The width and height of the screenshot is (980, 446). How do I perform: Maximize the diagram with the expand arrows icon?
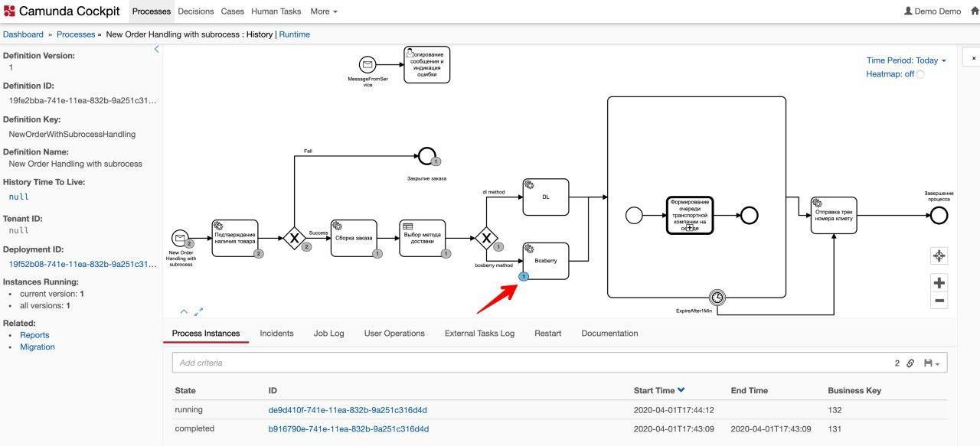click(199, 311)
